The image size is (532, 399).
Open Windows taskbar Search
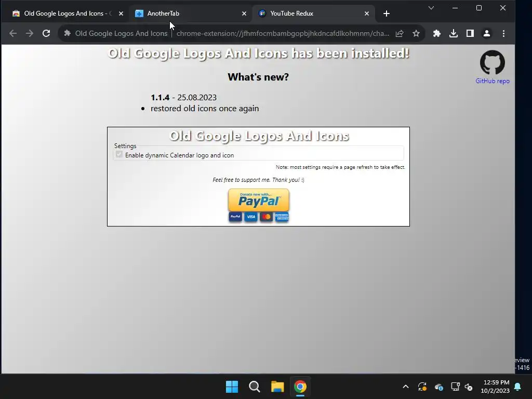[255, 387]
